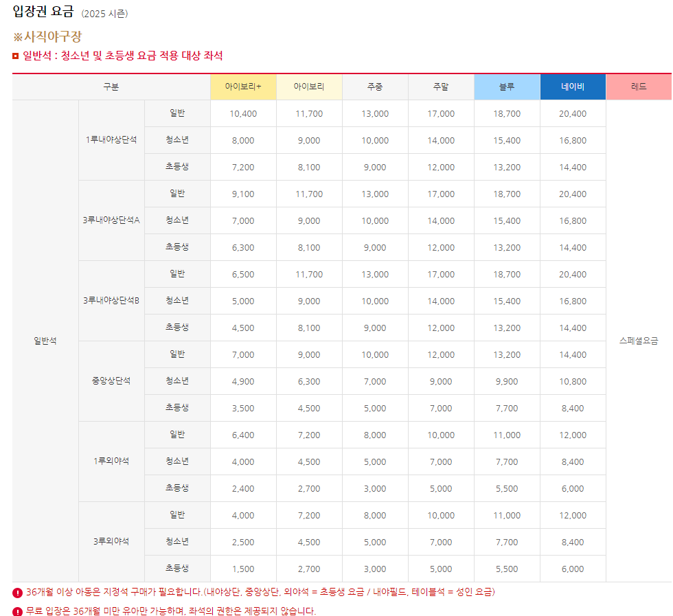Select the 1루외야석 row label
673x616 pixels.
111,461
